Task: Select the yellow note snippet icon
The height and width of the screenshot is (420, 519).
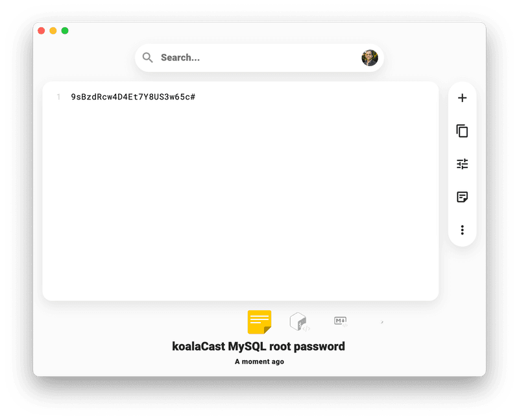Action: 259,322
